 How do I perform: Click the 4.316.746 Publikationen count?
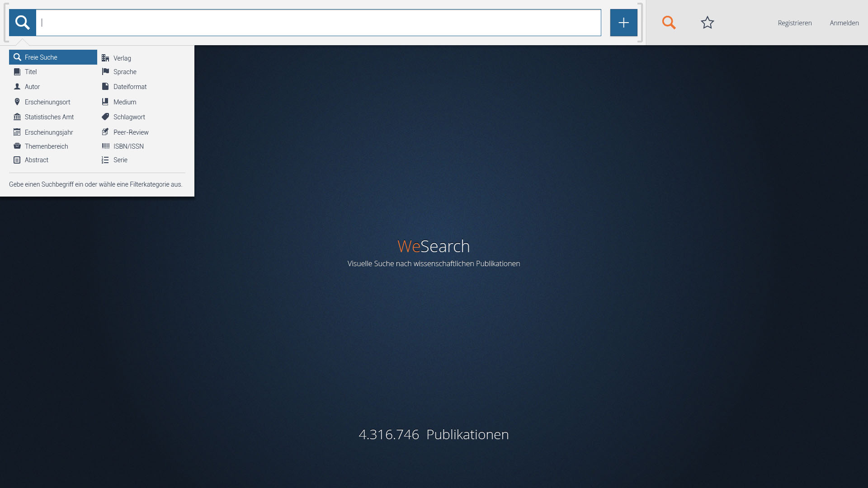pos(434,434)
